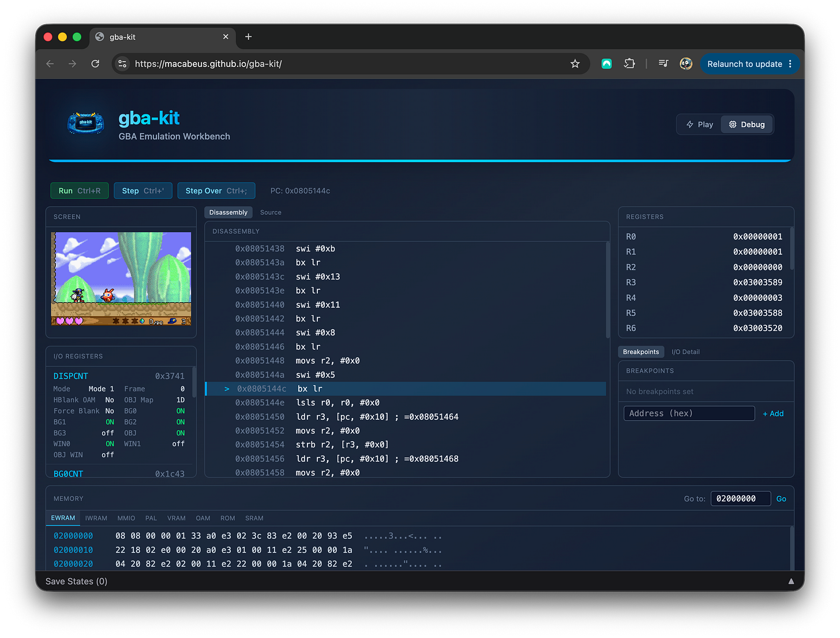Viewport: 840px width, 638px height.
Task: Click memory row address 02000010
Action: point(73,550)
